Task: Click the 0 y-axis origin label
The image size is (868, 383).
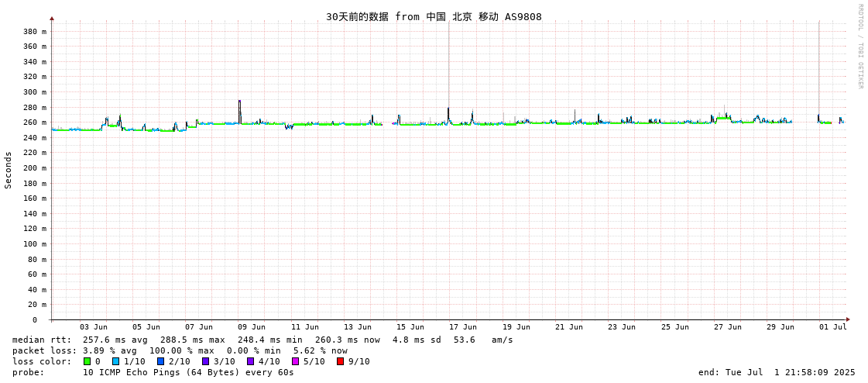Action: (x=34, y=320)
